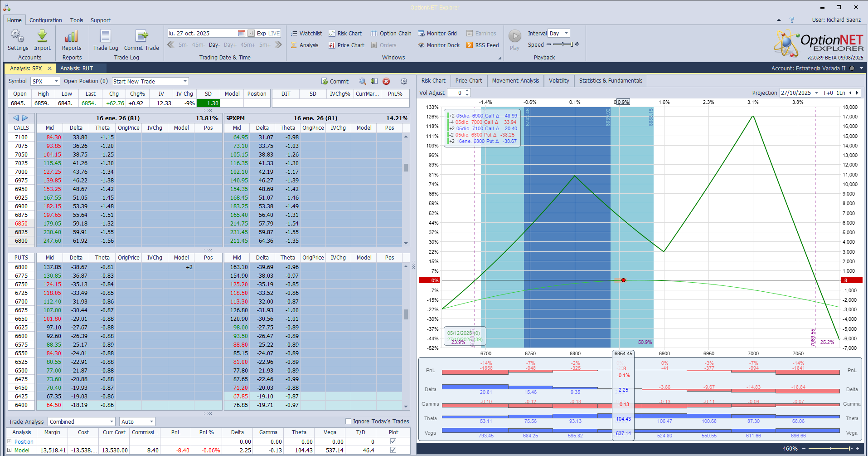Click the Commit Trade ribbon icon
This screenshot has height=456, width=868.
(x=141, y=40)
